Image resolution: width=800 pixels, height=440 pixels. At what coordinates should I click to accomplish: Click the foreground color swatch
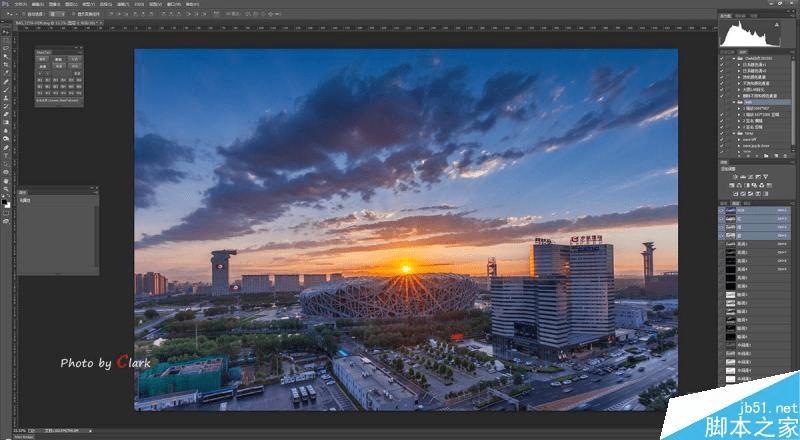tap(4, 202)
